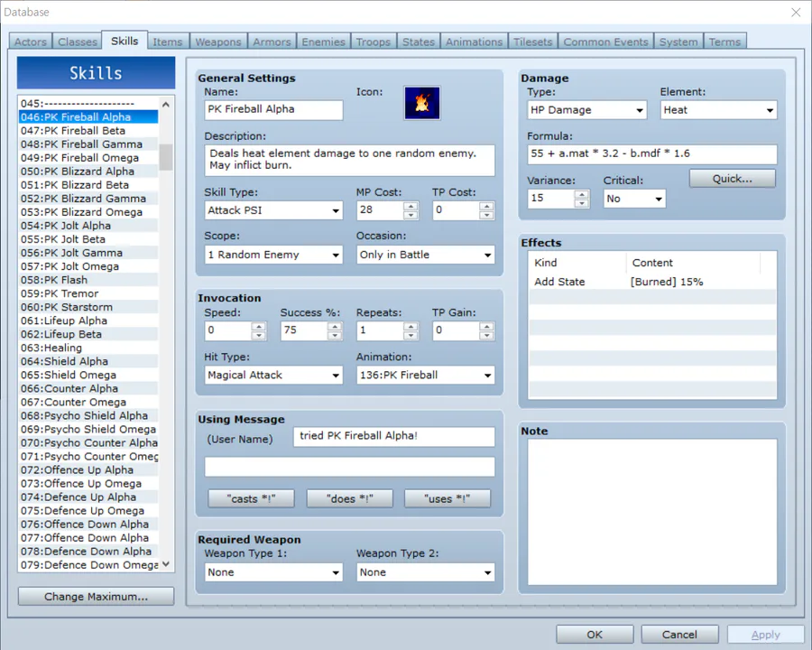The height and width of the screenshot is (650, 812).
Task: Open the Scope dropdown showing 1 Random Enemy
Action: click(x=273, y=255)
